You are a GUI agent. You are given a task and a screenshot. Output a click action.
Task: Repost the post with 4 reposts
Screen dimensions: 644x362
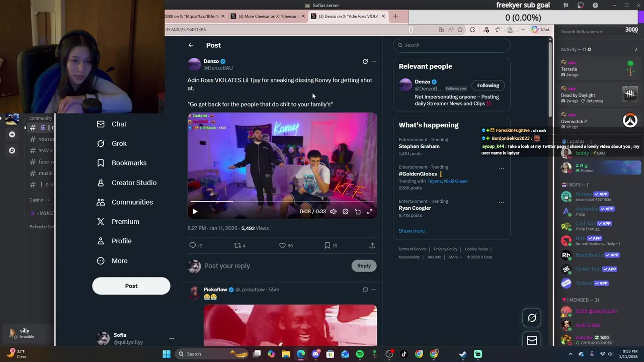237,245
